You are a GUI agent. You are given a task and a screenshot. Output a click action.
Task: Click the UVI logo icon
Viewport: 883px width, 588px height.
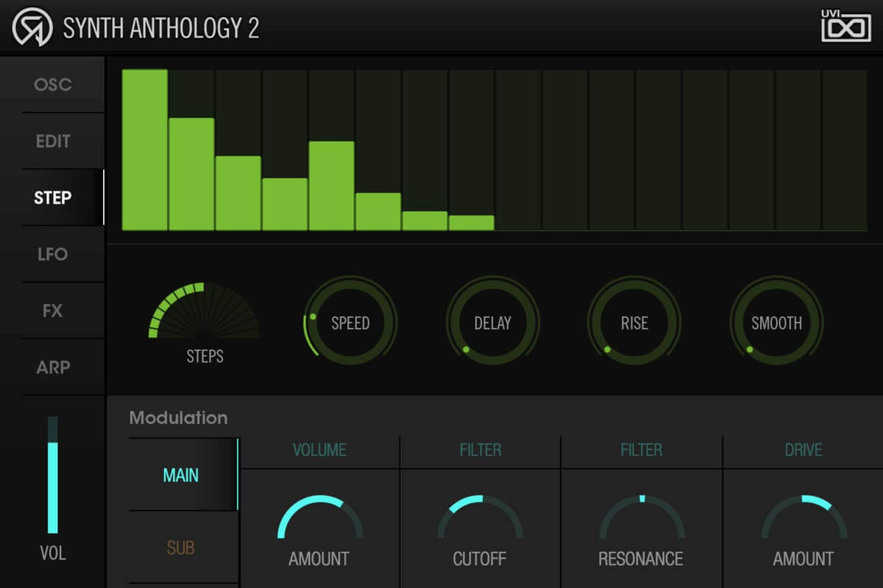click(x=845, y=25)
